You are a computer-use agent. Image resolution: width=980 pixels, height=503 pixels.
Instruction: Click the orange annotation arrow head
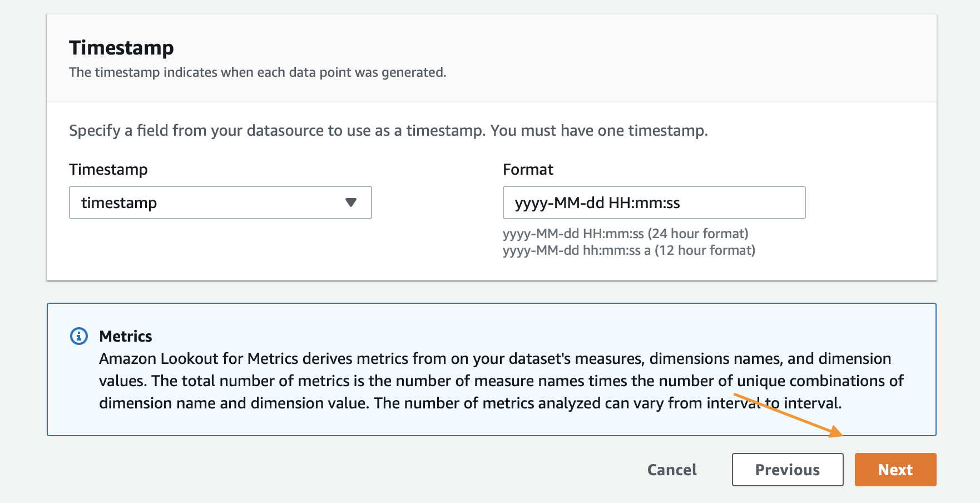837,431
